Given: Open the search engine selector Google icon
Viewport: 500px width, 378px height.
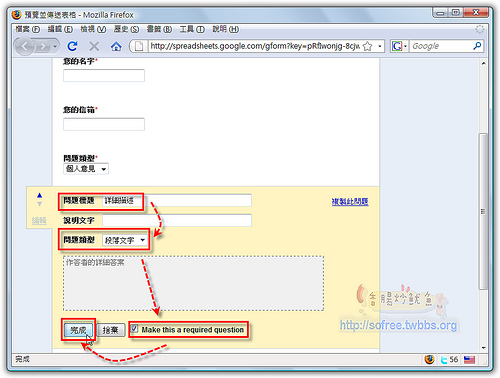Looking at the screenshot, I should [x=399, y=46].
